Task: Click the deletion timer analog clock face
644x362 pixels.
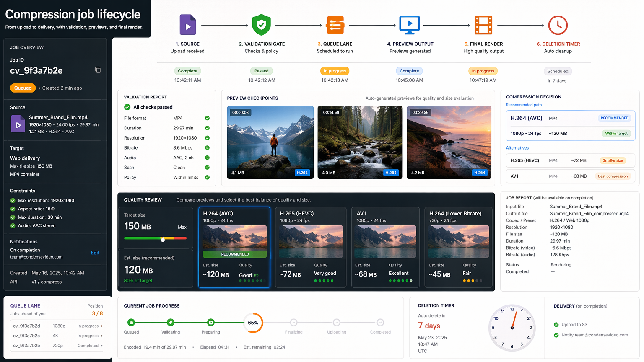Action: [x=512, y=328]
